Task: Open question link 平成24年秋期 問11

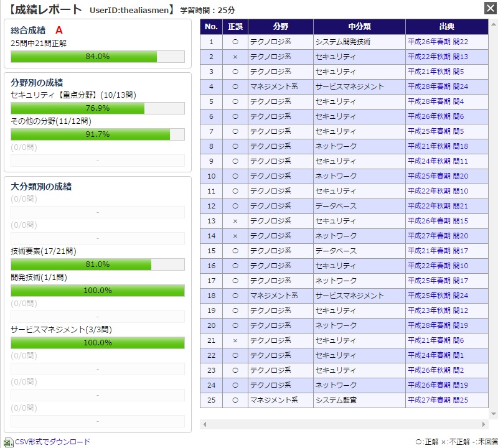Action: [438, 161]
